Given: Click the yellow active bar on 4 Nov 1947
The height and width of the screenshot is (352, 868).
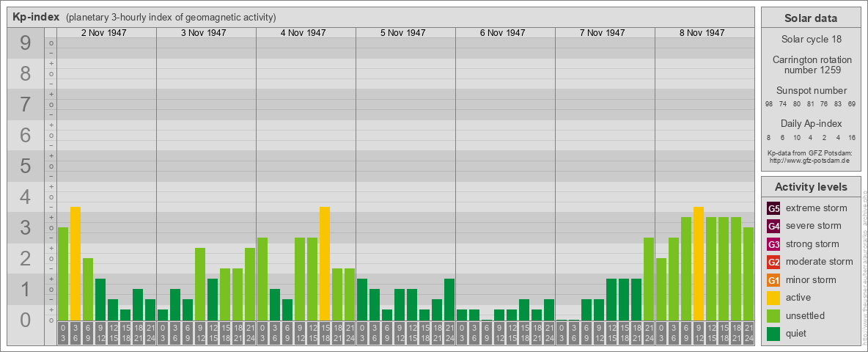Looking at the screenshot, I should click(x=324, y=263).
